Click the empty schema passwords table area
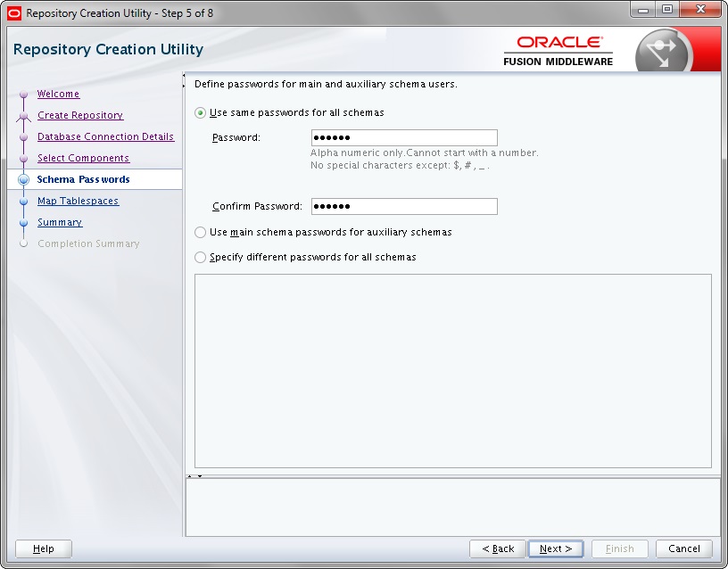This screenshot has width=728, height=569. tap(452, 371)
